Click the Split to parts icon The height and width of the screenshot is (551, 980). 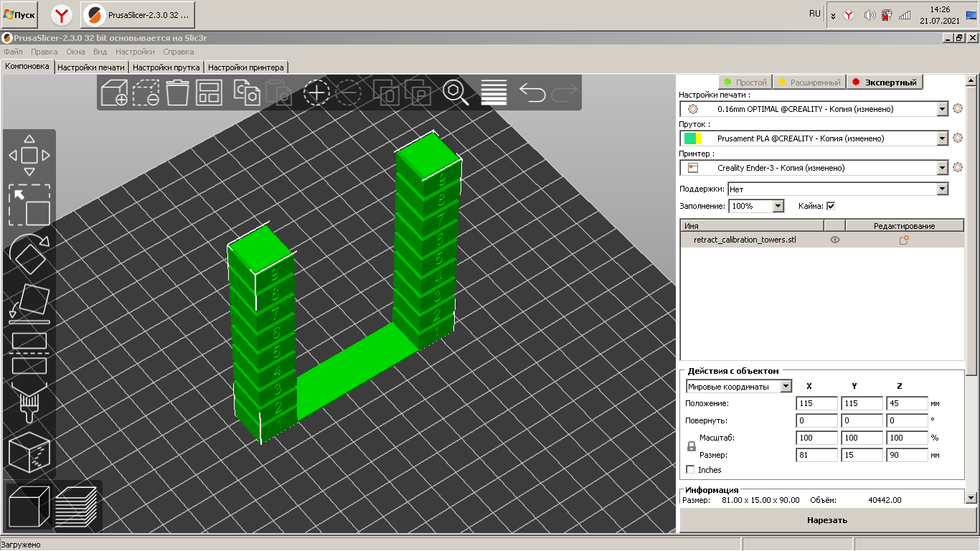[x=418, y=93]
